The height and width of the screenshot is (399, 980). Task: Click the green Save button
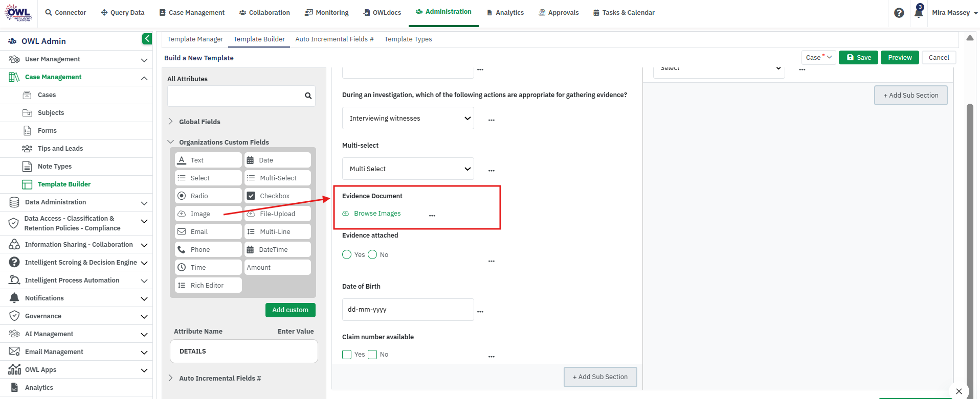point(859,57)
